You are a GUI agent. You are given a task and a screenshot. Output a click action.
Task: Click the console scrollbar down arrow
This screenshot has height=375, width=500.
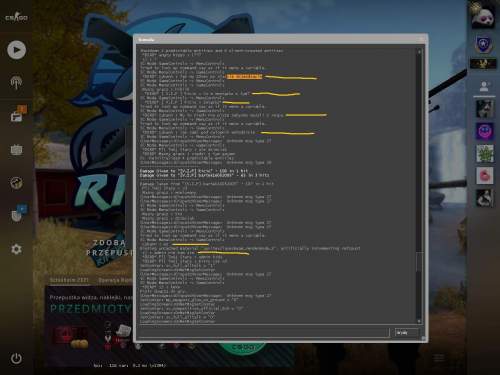[x=419, y=321]
